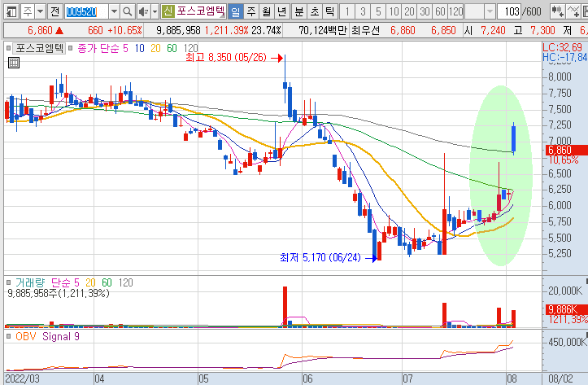Screen dimensions: 588x385
Task: Click the 최저 5,170 (06/24) low marker
Action: [x=320, y=257]
